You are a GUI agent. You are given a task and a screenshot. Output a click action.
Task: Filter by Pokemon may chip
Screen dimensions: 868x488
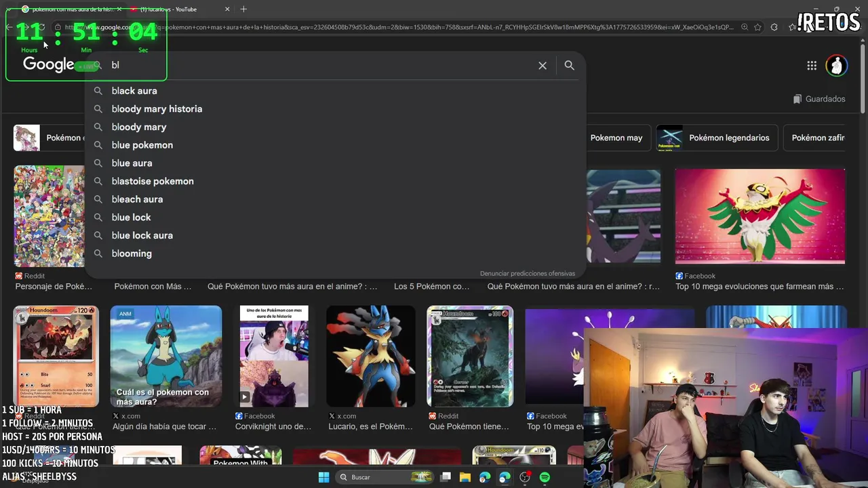616,138
